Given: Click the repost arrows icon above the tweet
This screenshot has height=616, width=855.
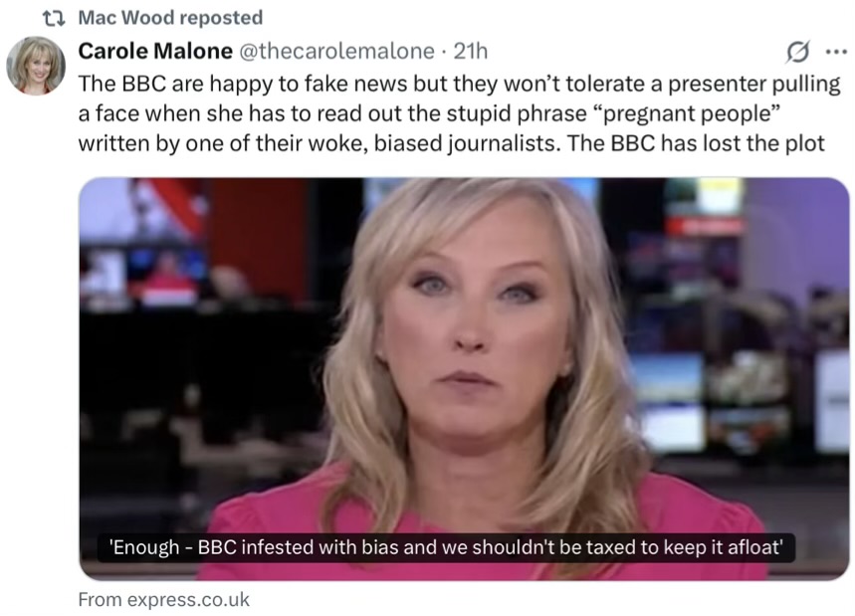Looking at the screenshot, I should [54, 19].
